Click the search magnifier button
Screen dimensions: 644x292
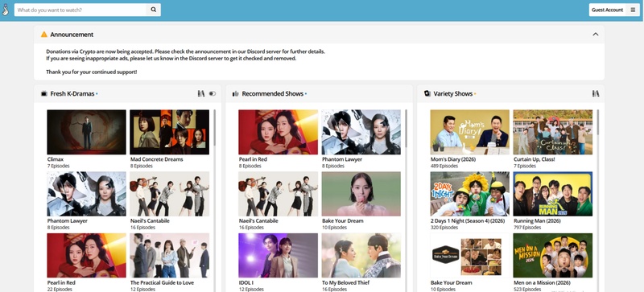(x=153, y=10)
